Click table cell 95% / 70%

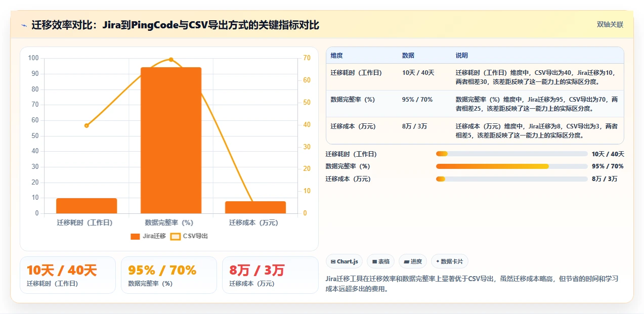click(x=417, y=100)
